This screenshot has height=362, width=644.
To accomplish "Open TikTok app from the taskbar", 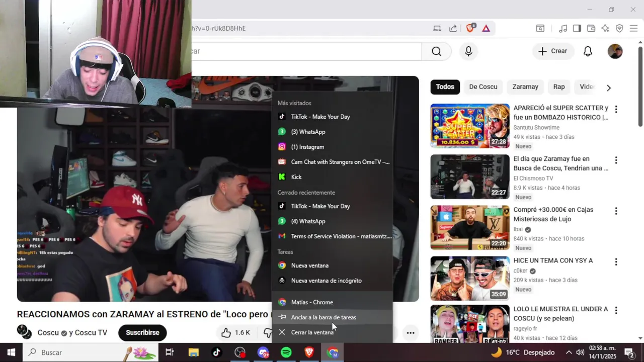I will pyautogui.click(x=216, y=352).
